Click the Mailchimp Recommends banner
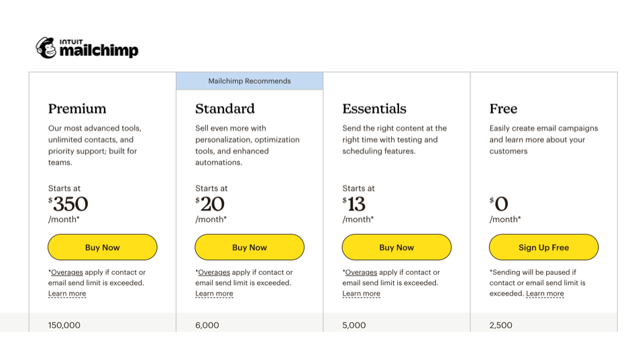This screenshot has width=644, height=362. (x=250, y=81)
